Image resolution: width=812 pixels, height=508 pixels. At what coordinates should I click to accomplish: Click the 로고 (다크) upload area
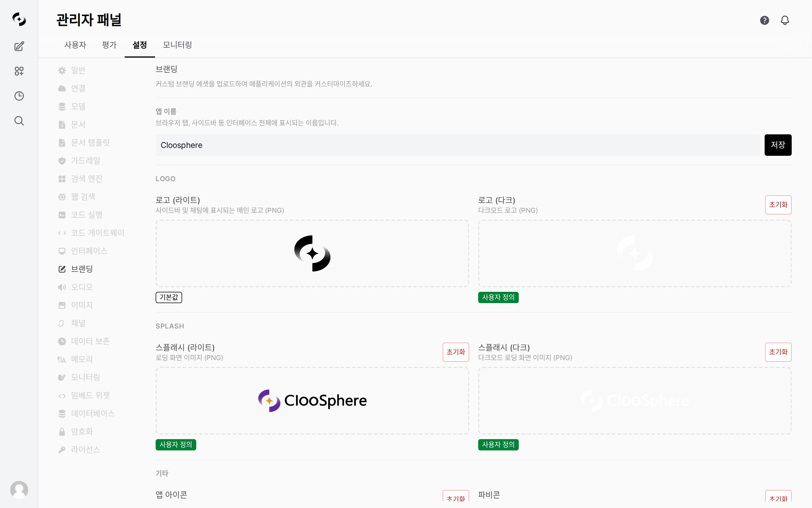(634, 253)
